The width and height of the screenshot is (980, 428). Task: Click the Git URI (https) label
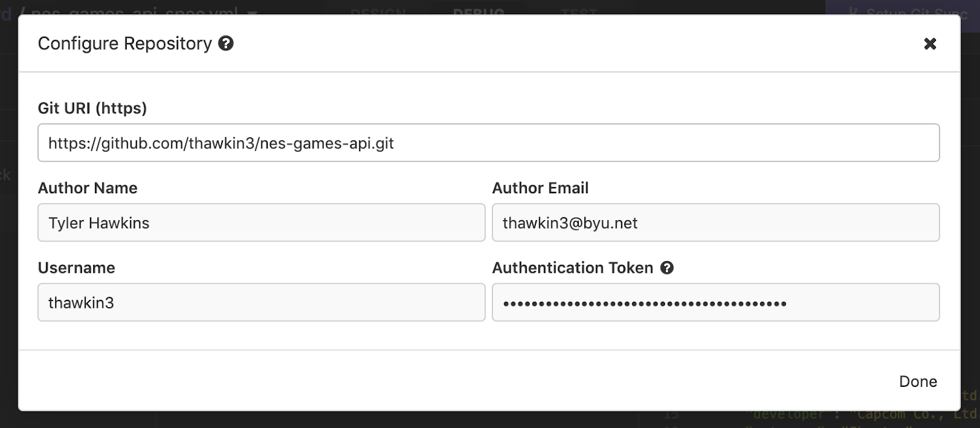point(92,109)
